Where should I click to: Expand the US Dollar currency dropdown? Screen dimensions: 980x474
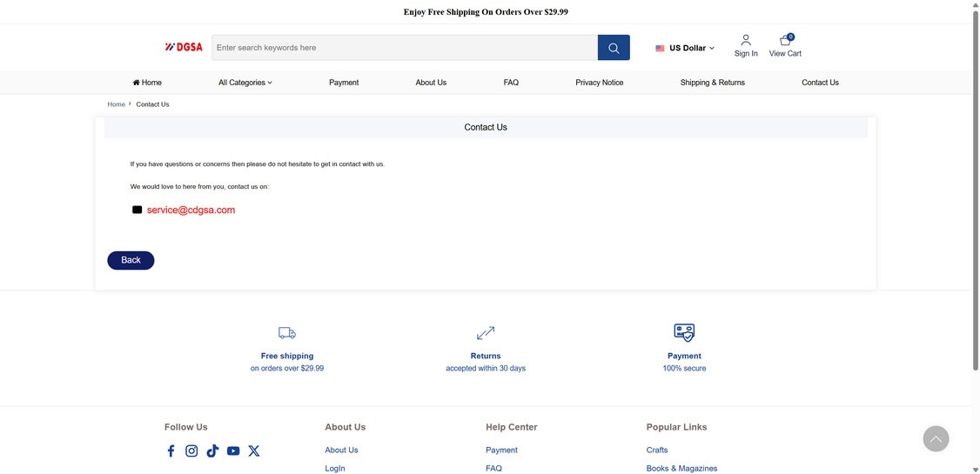pyautogui.click(x=686, y=48)
